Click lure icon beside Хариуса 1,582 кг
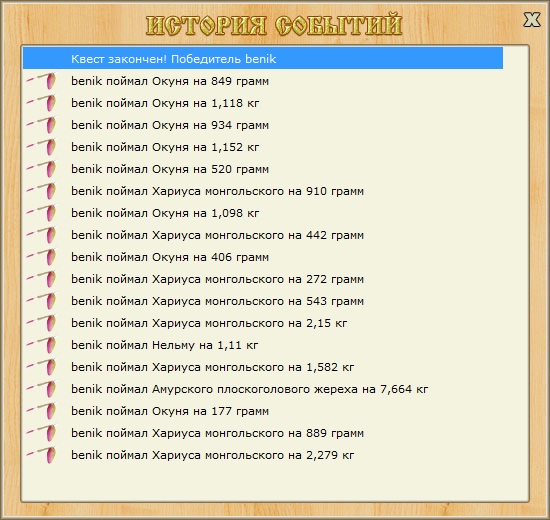550x520 pixels. click(41, 367)
